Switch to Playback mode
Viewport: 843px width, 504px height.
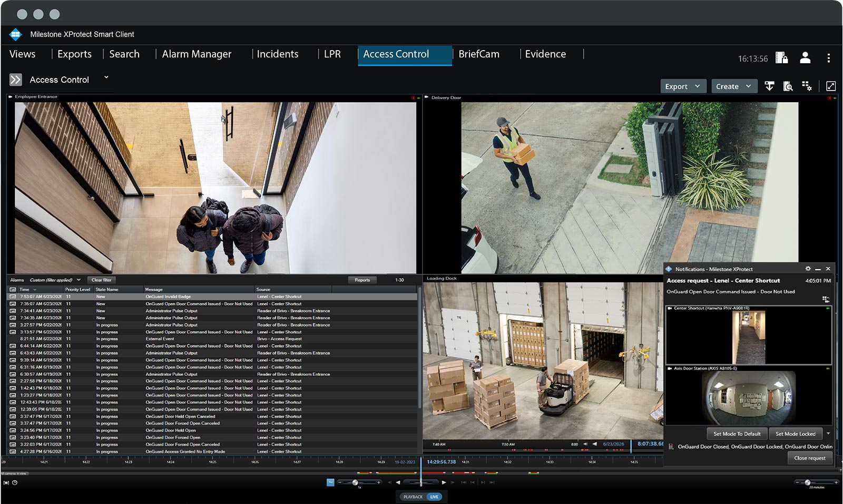tap(413, 497)
